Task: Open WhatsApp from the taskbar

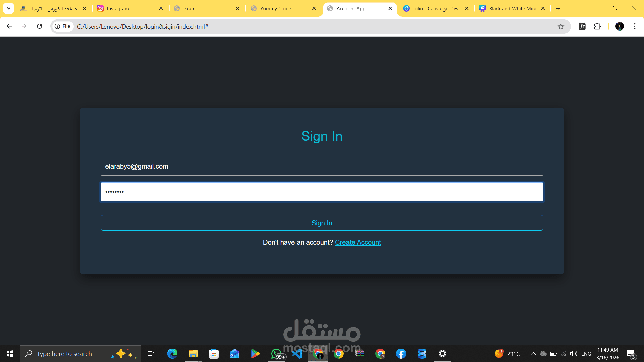Action: click(276, 354)
